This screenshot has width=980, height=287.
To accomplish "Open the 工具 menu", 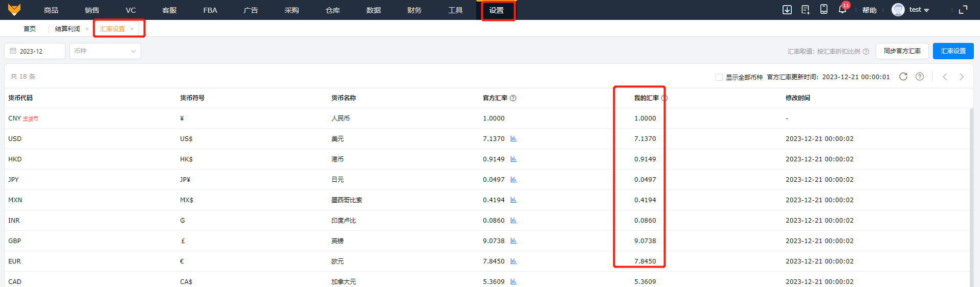I will (455, 10).
